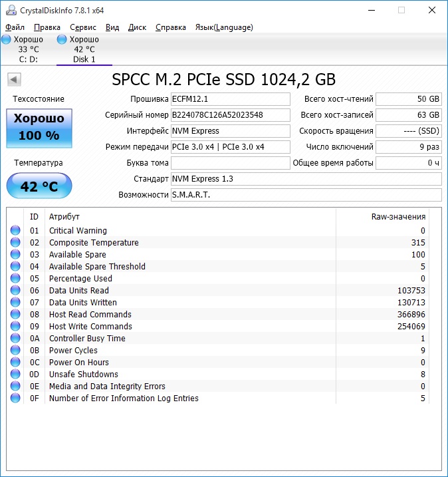
Task: Switch to the C: D: drive tab
Action: pos(28,49)
